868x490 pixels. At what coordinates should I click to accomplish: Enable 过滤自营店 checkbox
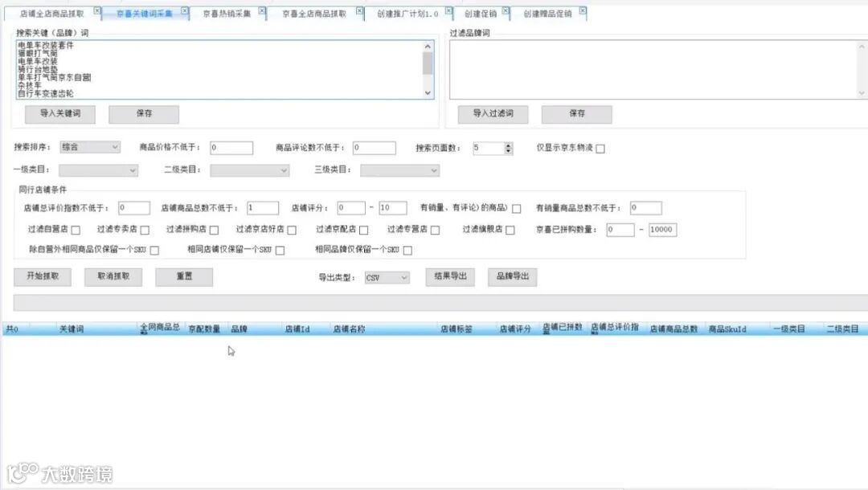pos(76,230)
